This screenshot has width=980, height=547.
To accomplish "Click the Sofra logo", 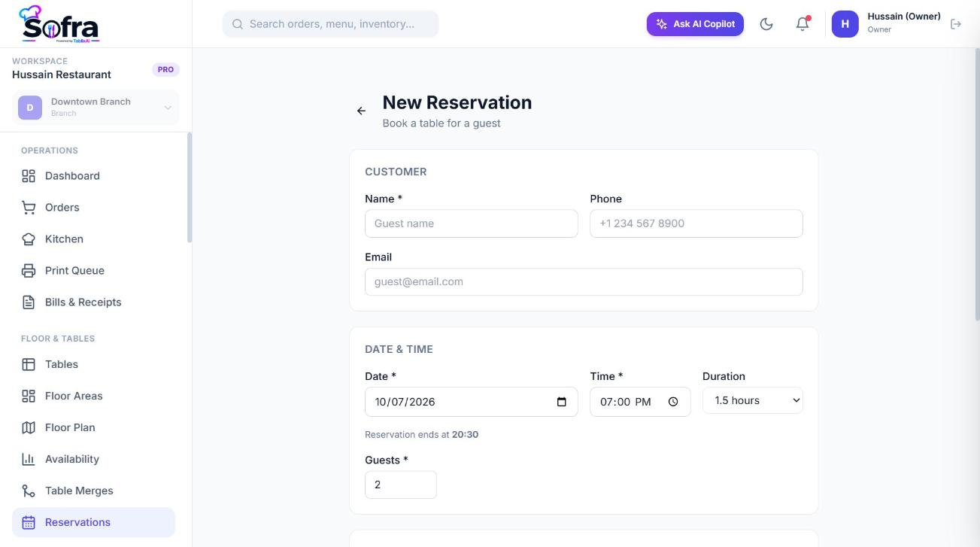I will (59, 24).
